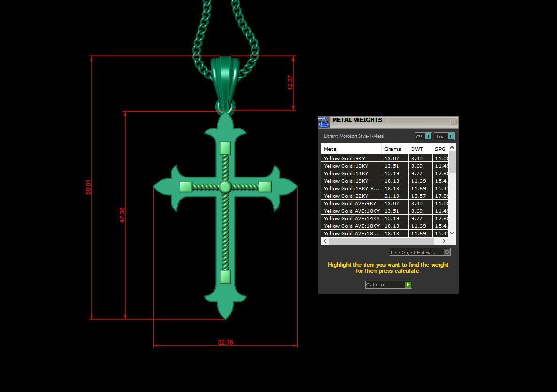This screenshot has height=392, width=557.
Task: Sort by the DWT column header
Action: pyautogui.click(x=420, y=149)
